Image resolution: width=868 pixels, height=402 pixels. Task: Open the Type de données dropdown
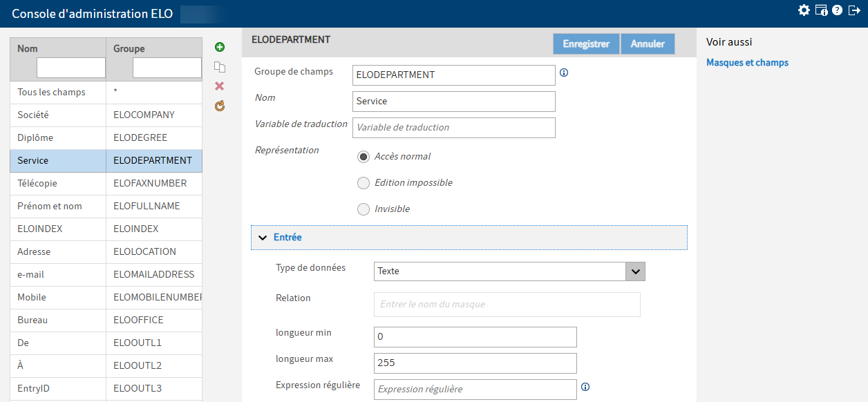point(635,271)
